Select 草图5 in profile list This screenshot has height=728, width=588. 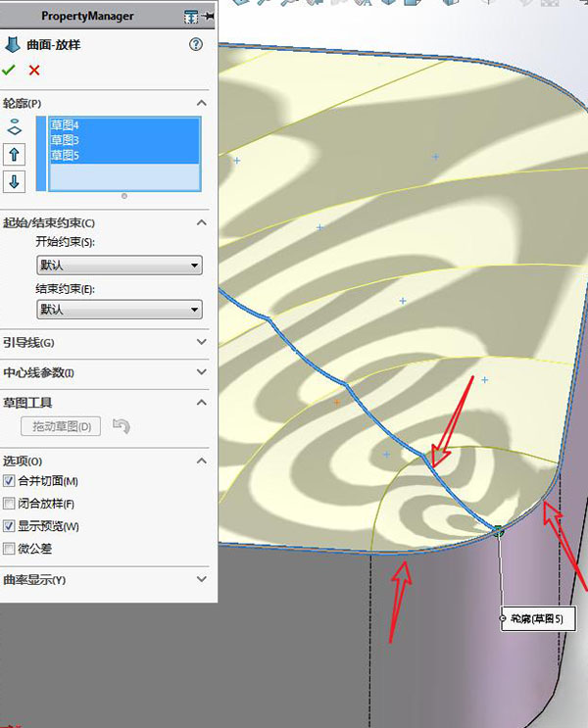tap(124, 155)
